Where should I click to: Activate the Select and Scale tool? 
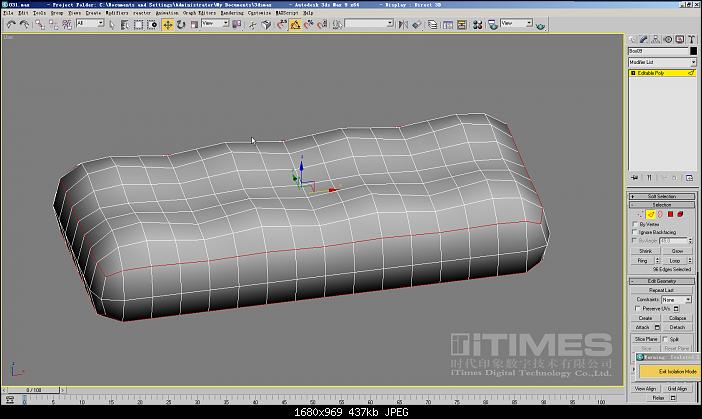tap(194, 25)
